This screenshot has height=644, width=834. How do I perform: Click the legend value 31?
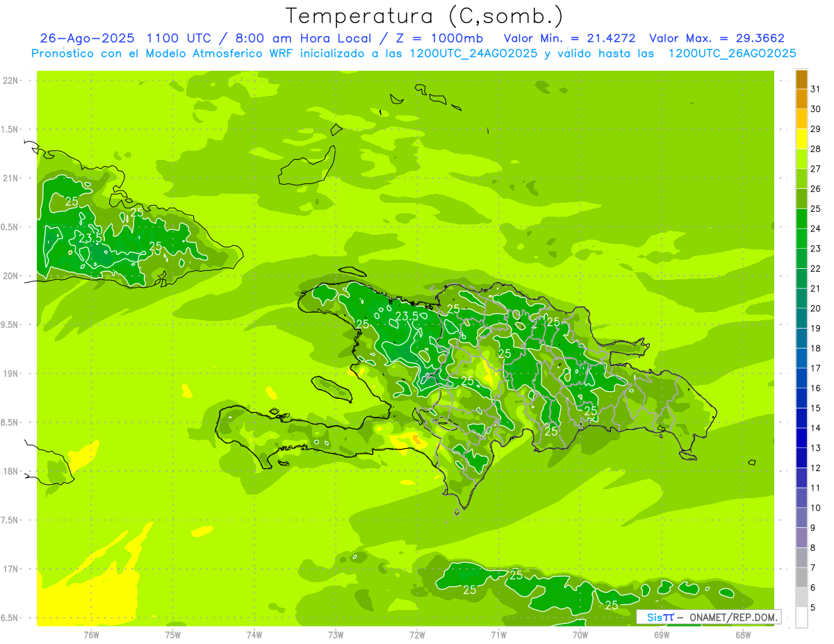tap(816, 89)
